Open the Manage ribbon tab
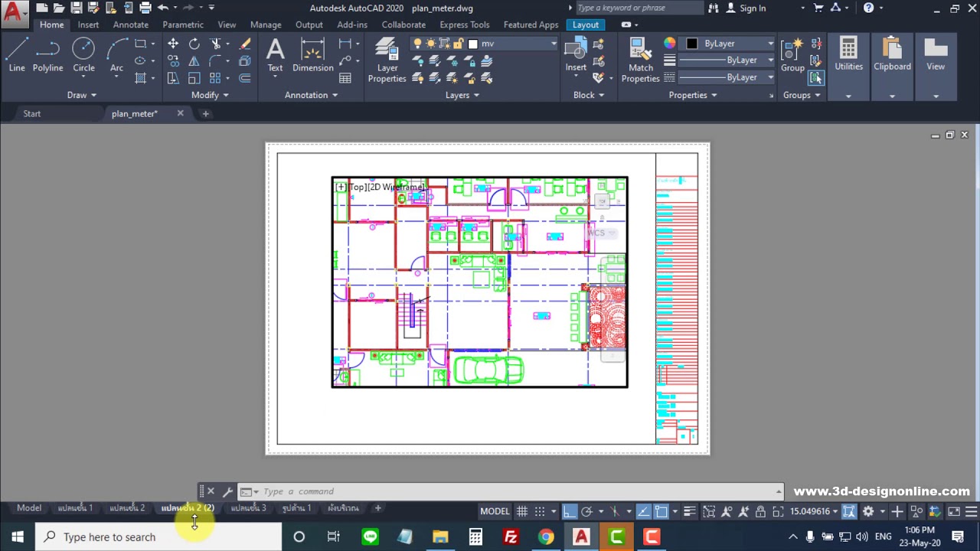 (x=266, y=24)
